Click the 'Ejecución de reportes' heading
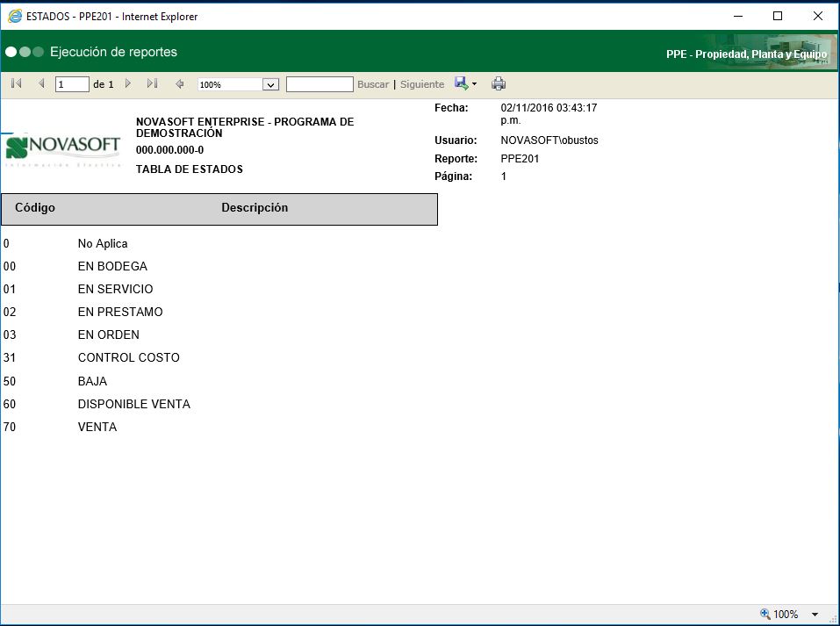This screenshot has width=840, height=626. point(113,52)
